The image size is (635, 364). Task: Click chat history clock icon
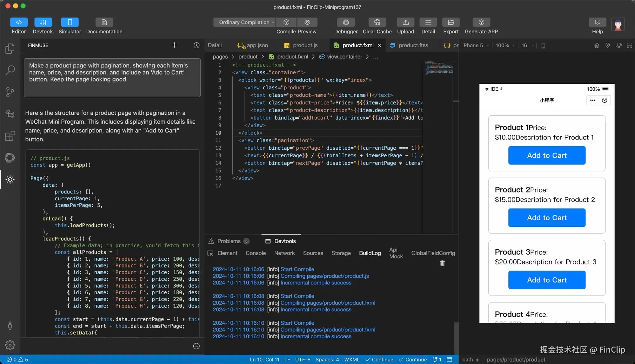196,45
